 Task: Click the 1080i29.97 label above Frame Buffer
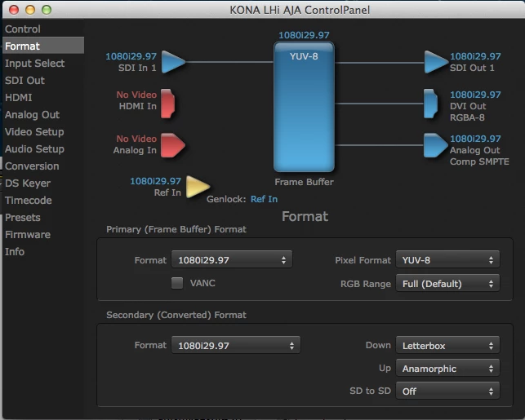[x=304, y=35]
